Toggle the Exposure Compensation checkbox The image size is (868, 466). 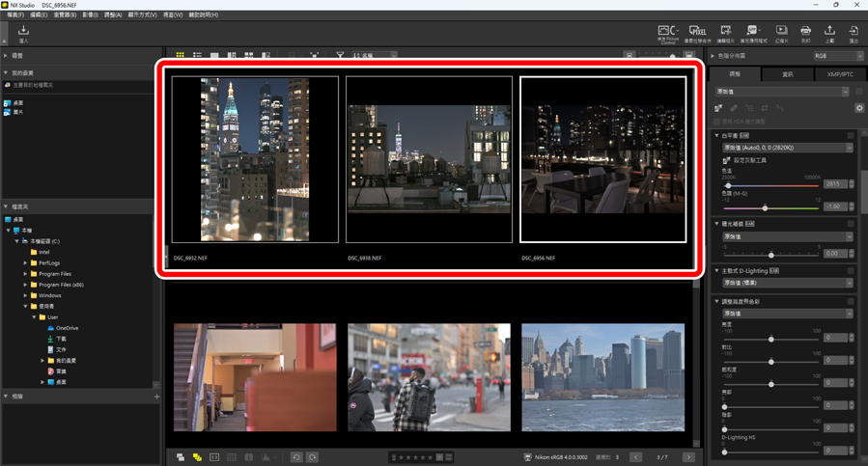coord(851,223)
